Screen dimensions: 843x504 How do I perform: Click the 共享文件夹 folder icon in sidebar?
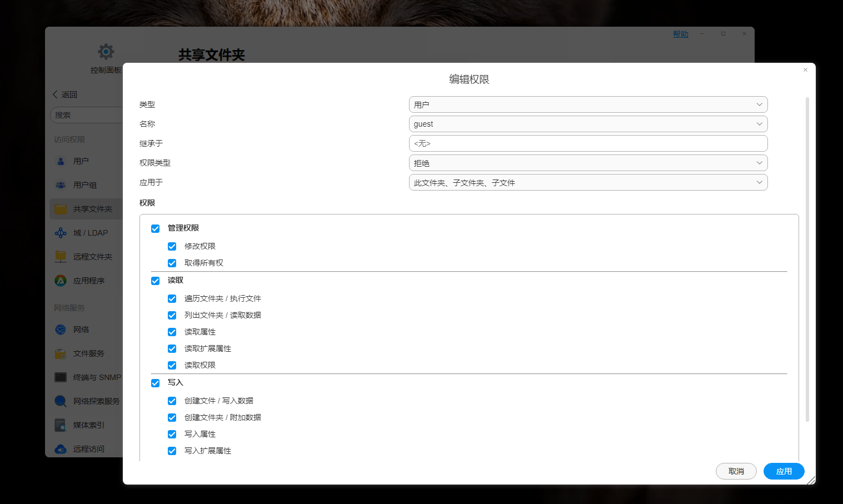tap(61, 209)
